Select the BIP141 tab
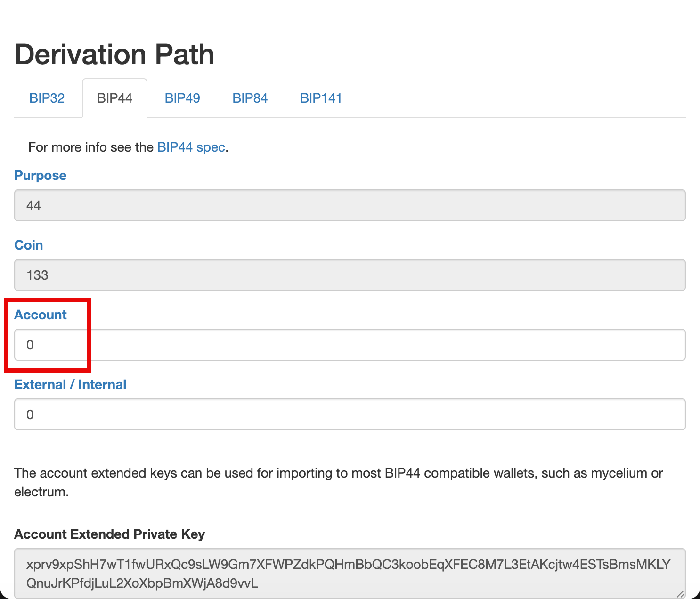The width and height of the screenshot is (700, 599). point(321,98)
